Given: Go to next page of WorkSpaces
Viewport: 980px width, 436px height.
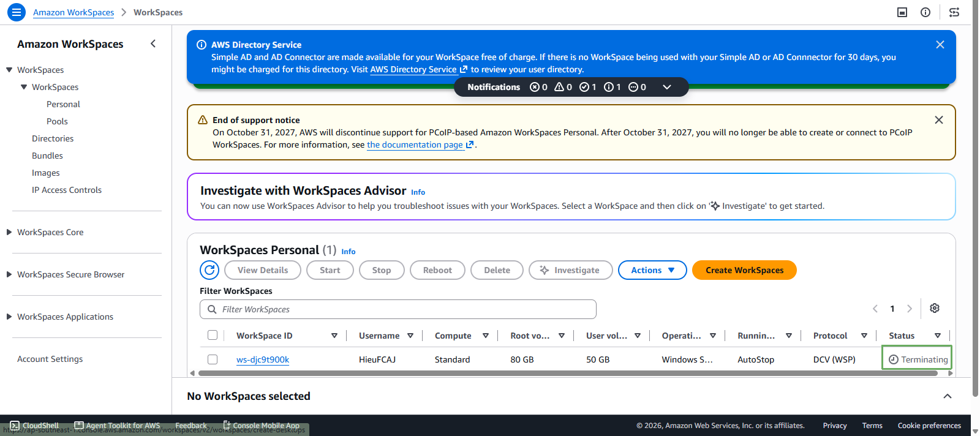Looking at the screenshot, I should coord(910,309).
